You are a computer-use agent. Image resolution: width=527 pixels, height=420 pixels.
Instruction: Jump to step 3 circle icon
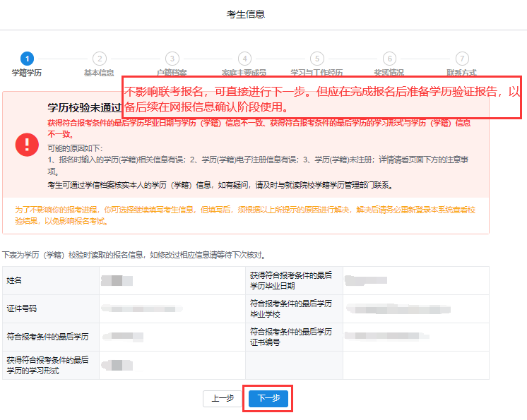click(x=172, y=59)
